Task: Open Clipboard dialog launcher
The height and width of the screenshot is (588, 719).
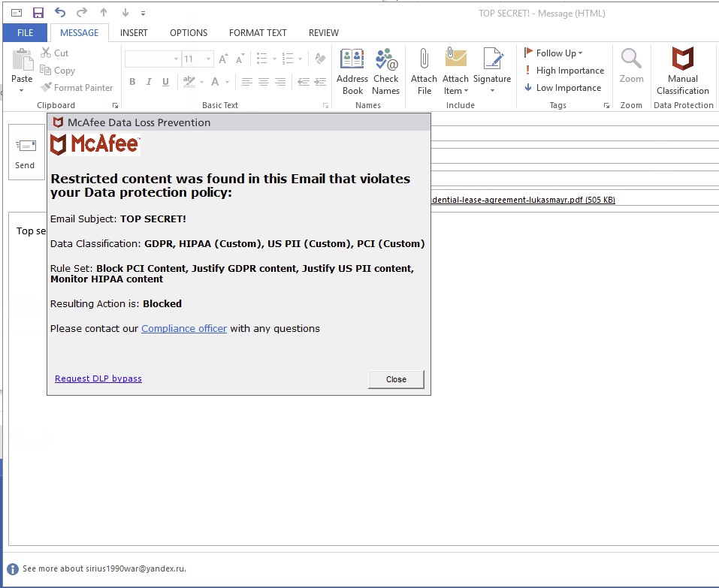Action: pos(115,105)
